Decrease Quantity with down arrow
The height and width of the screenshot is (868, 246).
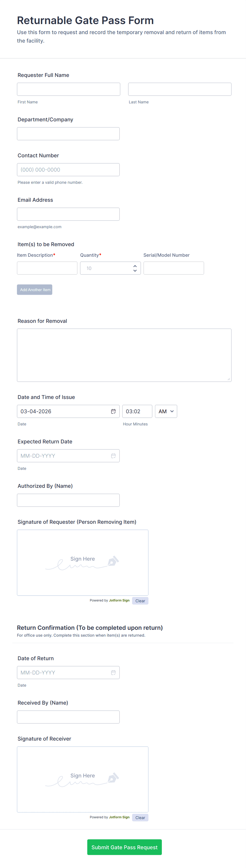pyautogui.click(x=135, y=270)
